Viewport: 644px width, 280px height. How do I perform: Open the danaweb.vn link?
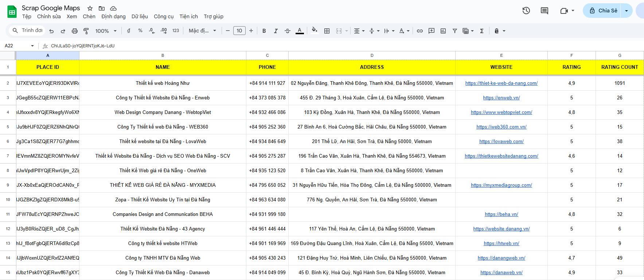point(501,273)
